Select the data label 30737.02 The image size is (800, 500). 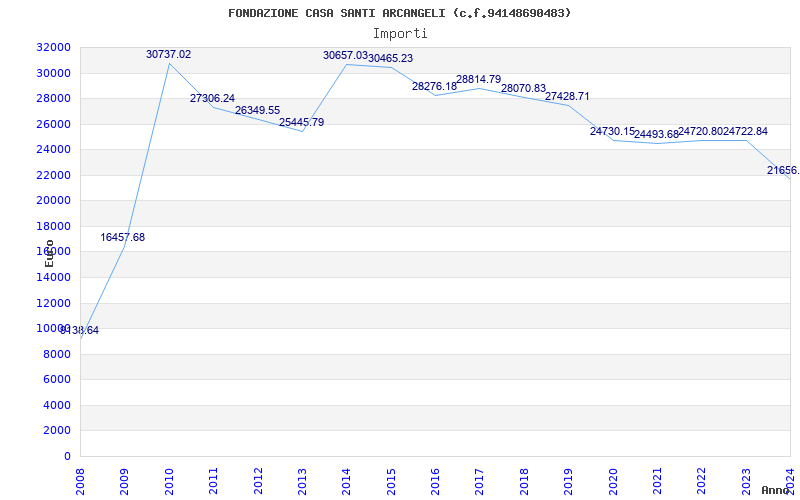[x=168, y=55]
